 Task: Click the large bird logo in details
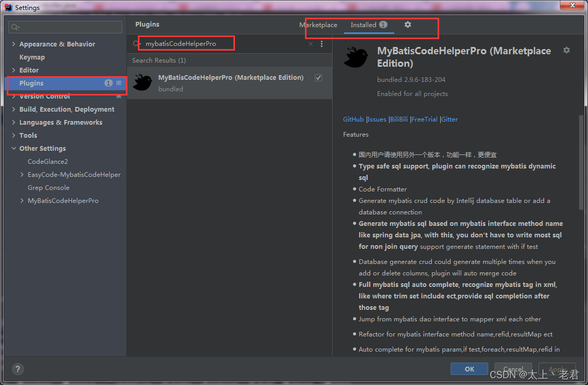tap(356, 57)
